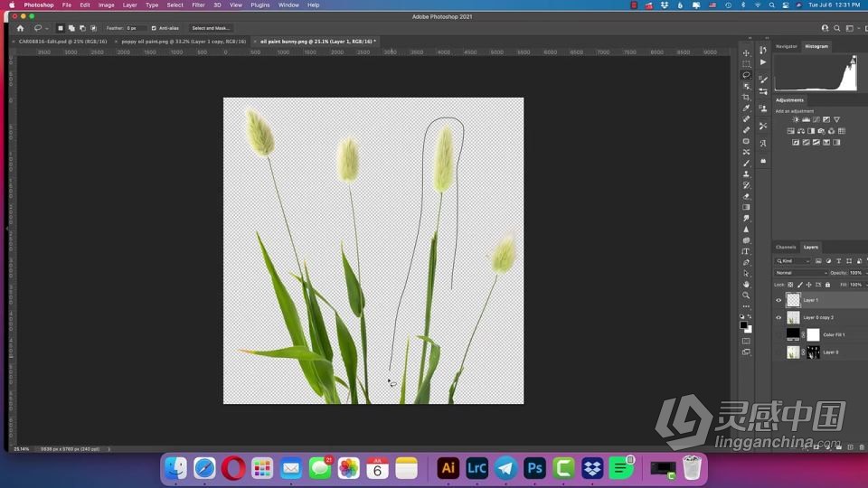The image size is (868, 488).
Task: Toggle Anti-alias checkbox
Action: click(x=154, y=28)
